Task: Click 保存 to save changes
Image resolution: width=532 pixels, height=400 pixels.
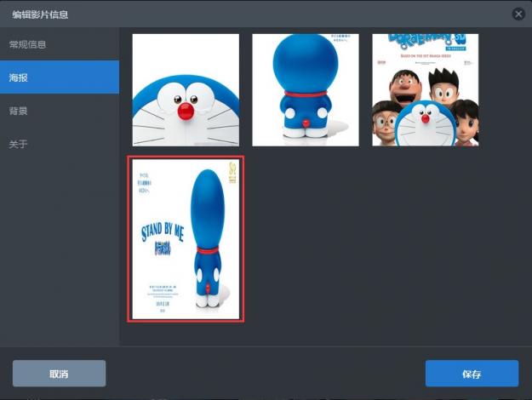Action: click(472, 374)
